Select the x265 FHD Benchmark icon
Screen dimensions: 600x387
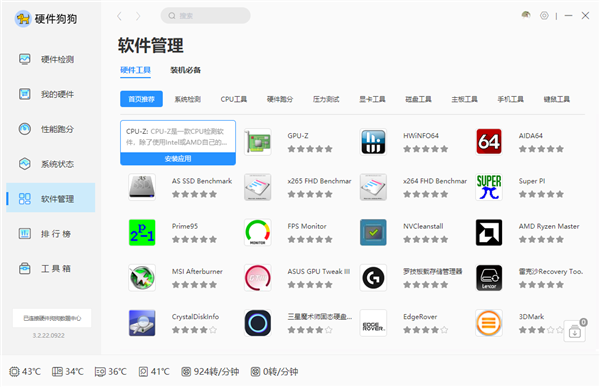click(x=258, y=187)
